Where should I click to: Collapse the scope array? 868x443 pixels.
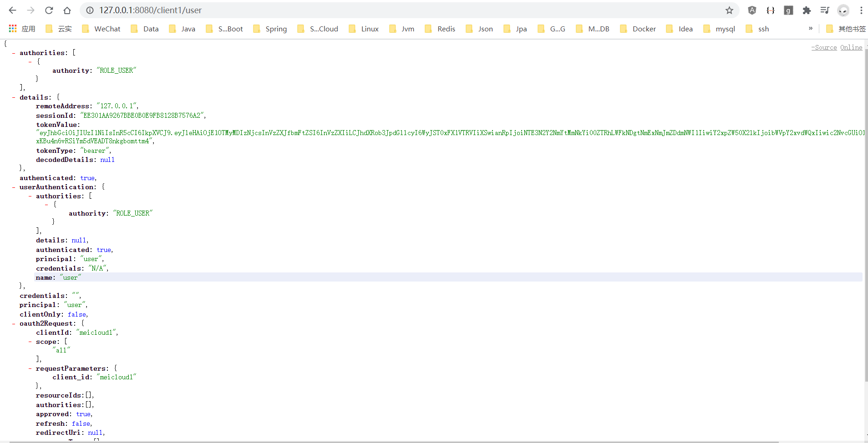point(30,342)
